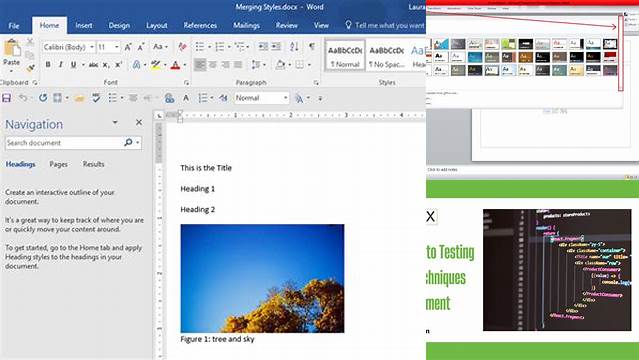Image resolution: width=639 pixels, height=360 pixels.
Task: Click the Save icon in quick toolbar
Action: (7, 98)
